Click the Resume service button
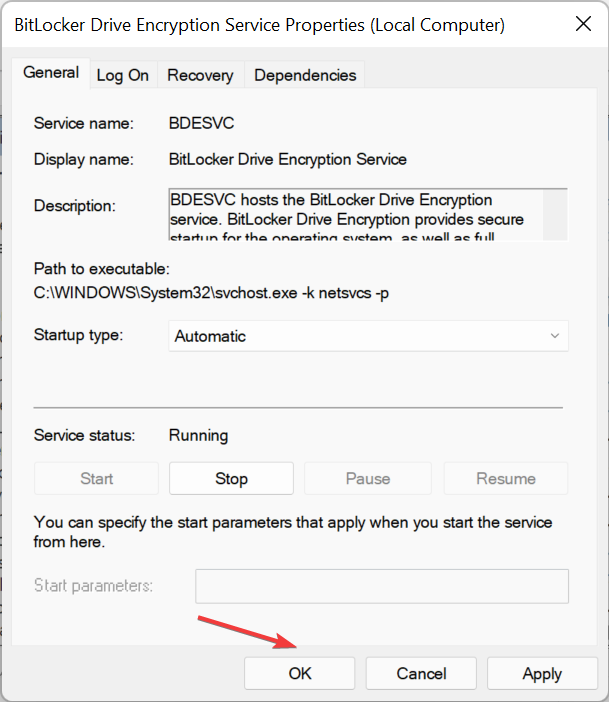 click(x=505, y=479)
